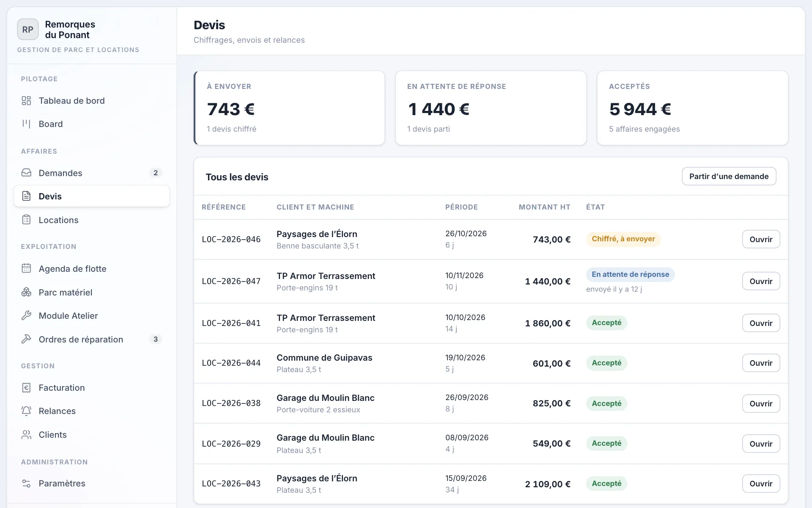Click Ouvrir on the LOC-2026-029 row
Screen dimensions: 812x508
761,444
